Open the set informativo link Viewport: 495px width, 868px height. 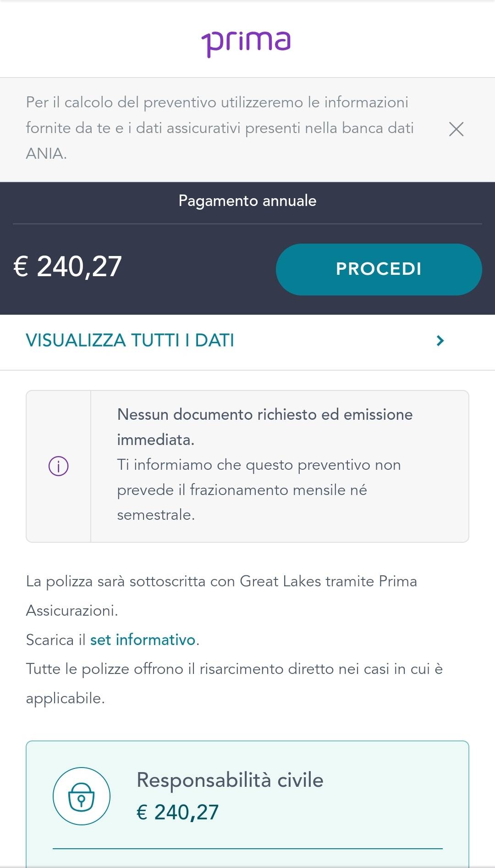[x=143, y=640]
